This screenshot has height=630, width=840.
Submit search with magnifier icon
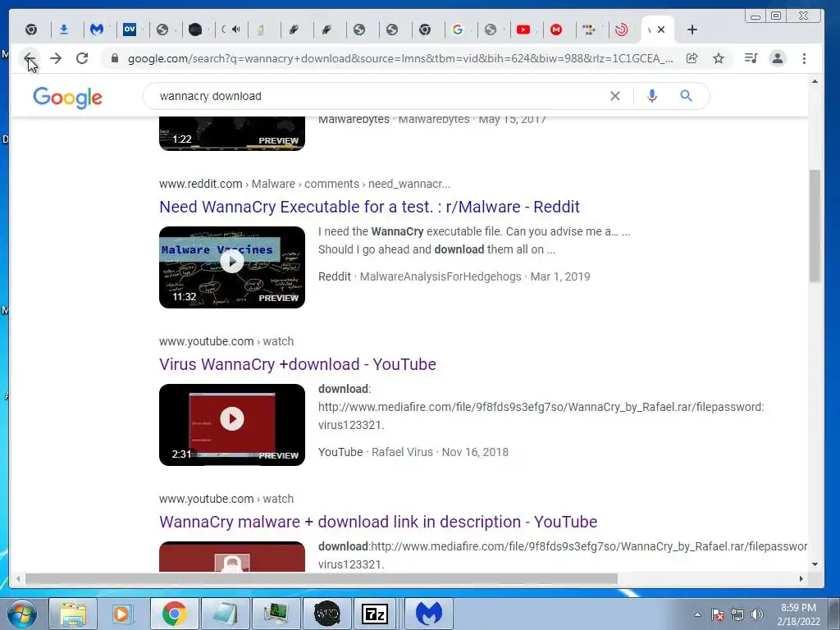pos(687,96)
